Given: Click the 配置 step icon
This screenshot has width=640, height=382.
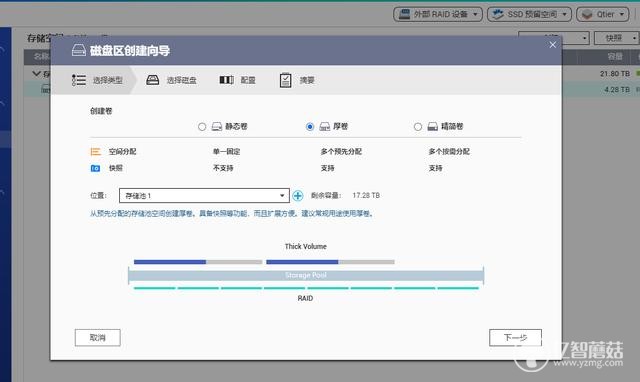Looking at the screenshot, I should [x=227, y=80].
